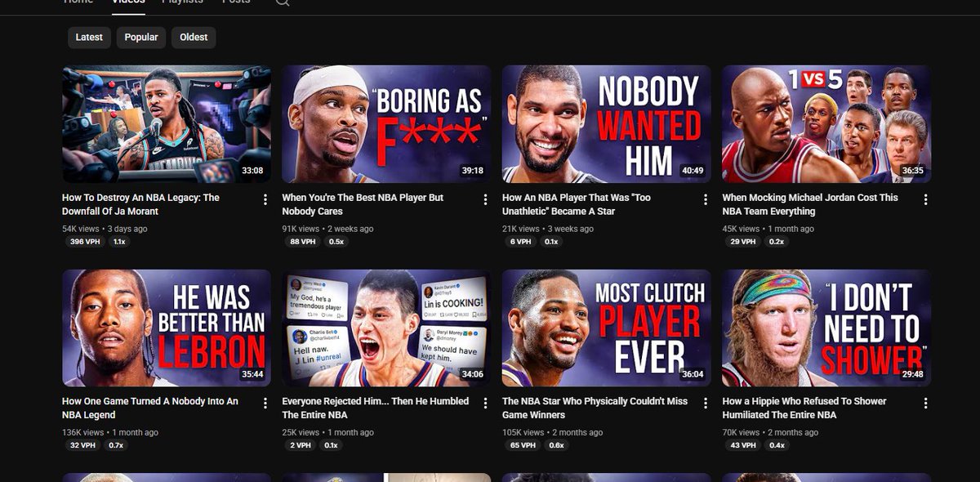Click the "136K views • 1 month ago" text
Viewport: 980px width, 482px height.
[x=110, y=432]
